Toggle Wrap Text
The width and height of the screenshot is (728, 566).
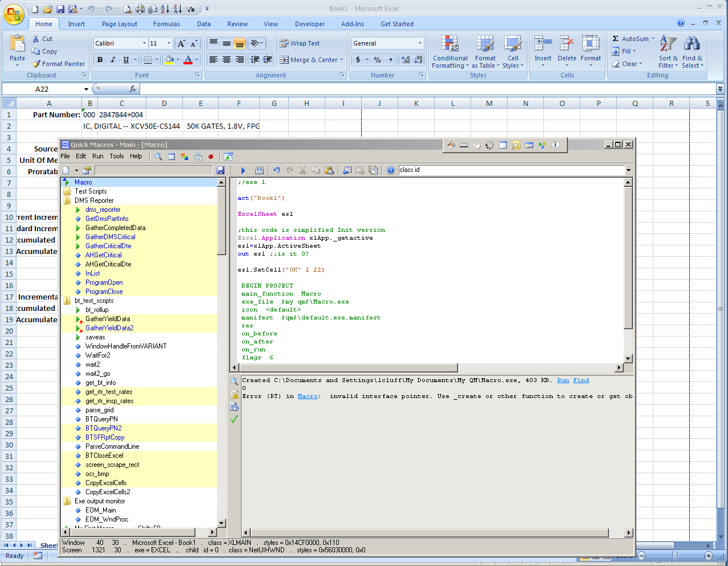(300, 43)
